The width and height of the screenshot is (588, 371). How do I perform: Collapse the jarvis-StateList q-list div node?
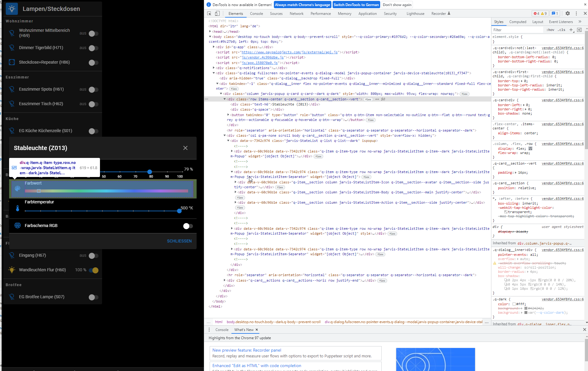point(228,141)
